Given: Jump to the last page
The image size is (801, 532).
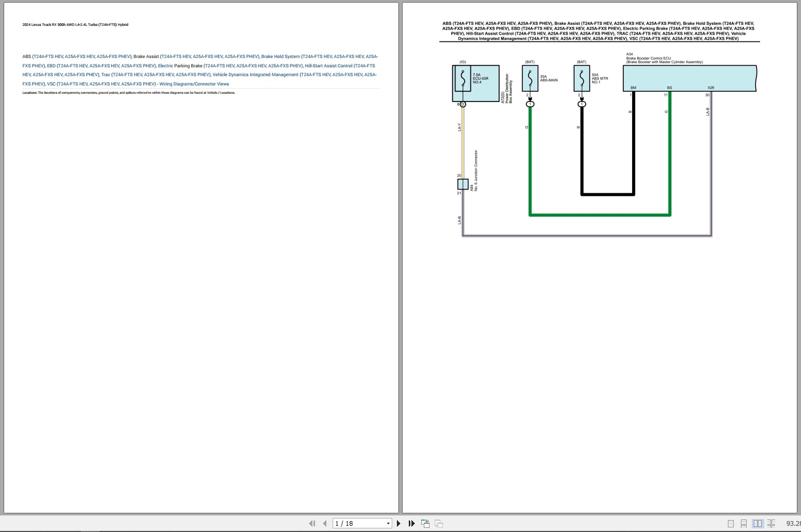Looking at the screenshot, I should click(411, 524).
